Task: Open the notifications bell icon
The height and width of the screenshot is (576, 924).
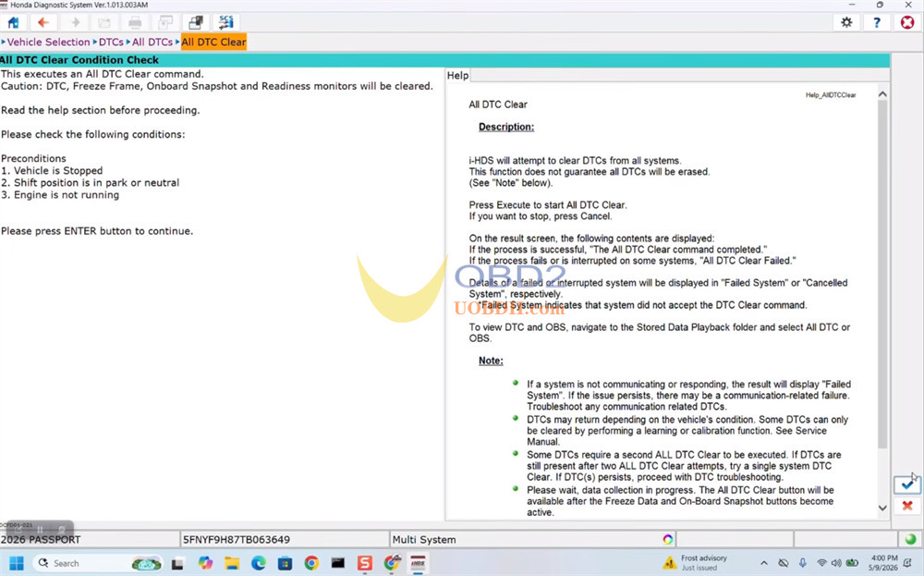Action: tap(908, 563)
